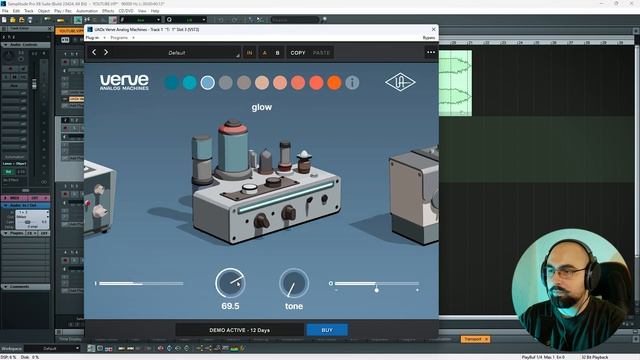Screen dimensions: 640x360
Task: Select the second cyan machine circle
Action: tap(189, 82)
